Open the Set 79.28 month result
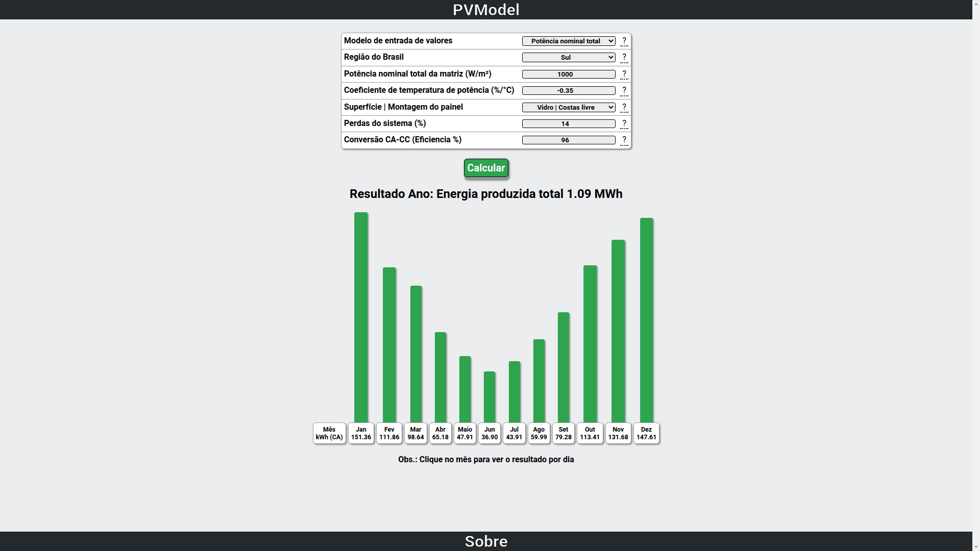Viewport: 980px width, 551px height. tap(563, 433)
